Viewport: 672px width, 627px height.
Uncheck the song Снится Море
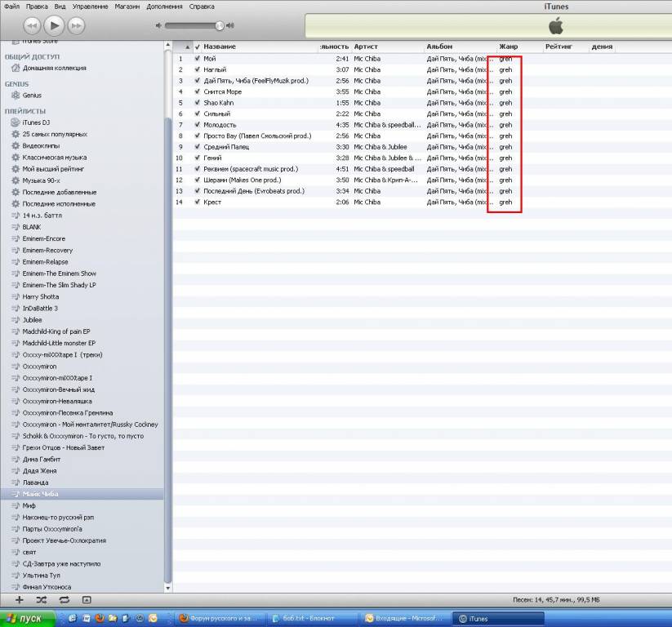coord(197,91)
